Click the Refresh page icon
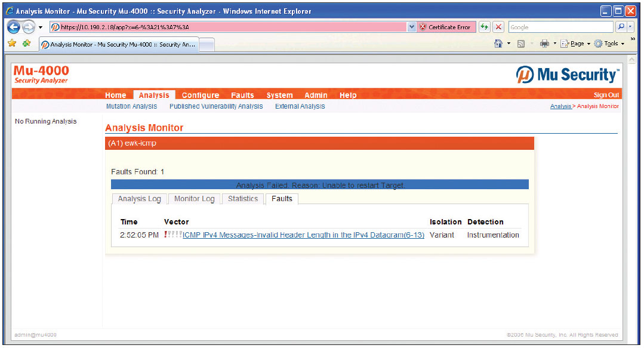 (x=485, y=27)
